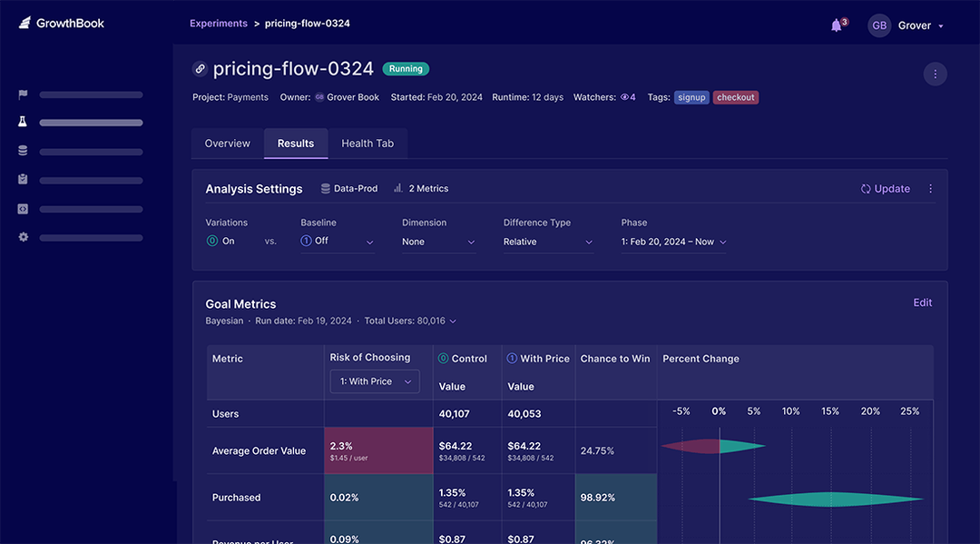Image resolution: width=980 pixels, height=544 pixels.
Task: Switch to the Health Tab
Action: pos(367,143)
